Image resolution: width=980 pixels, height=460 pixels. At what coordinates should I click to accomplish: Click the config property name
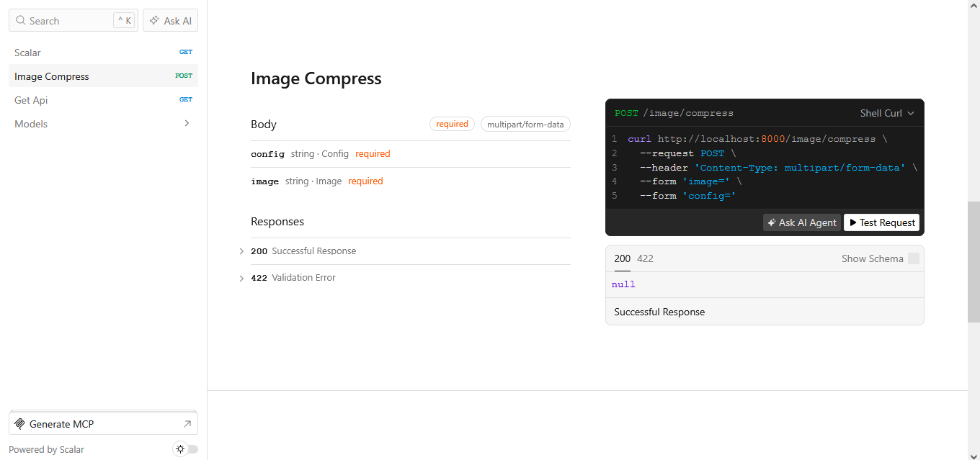pyautogui.click(x=267, y=154)
